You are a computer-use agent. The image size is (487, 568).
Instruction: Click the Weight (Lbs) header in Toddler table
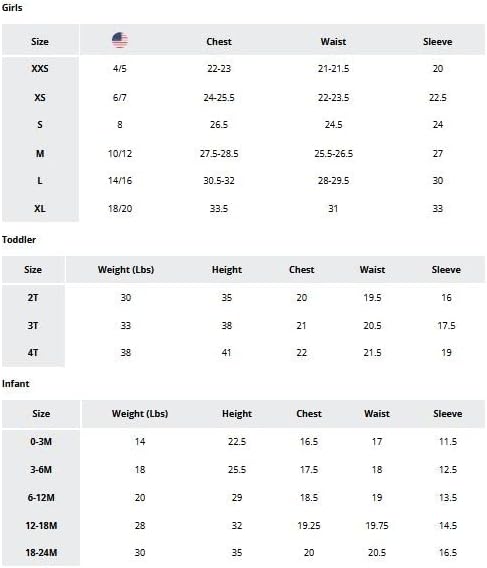[x=126, y=270]
